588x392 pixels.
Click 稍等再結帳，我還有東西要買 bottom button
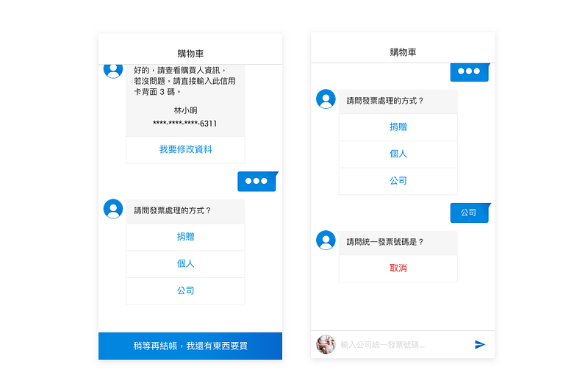190,346
